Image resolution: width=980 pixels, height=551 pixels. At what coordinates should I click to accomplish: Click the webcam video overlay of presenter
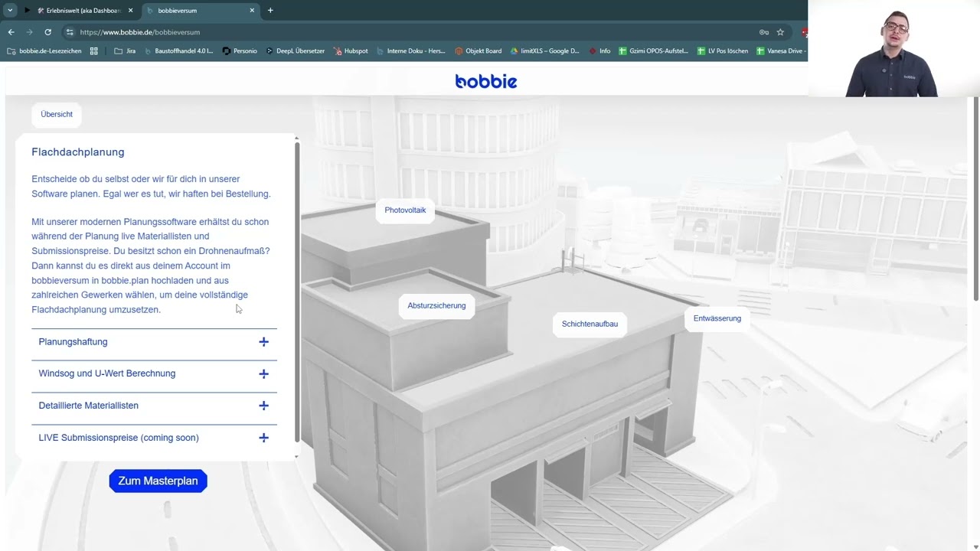(893, 48)
